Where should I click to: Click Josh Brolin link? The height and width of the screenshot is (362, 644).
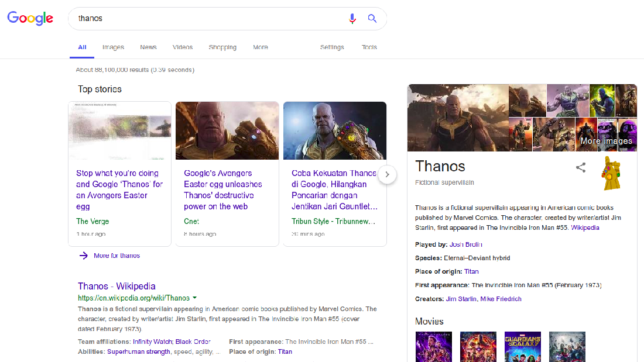[466, 244]
